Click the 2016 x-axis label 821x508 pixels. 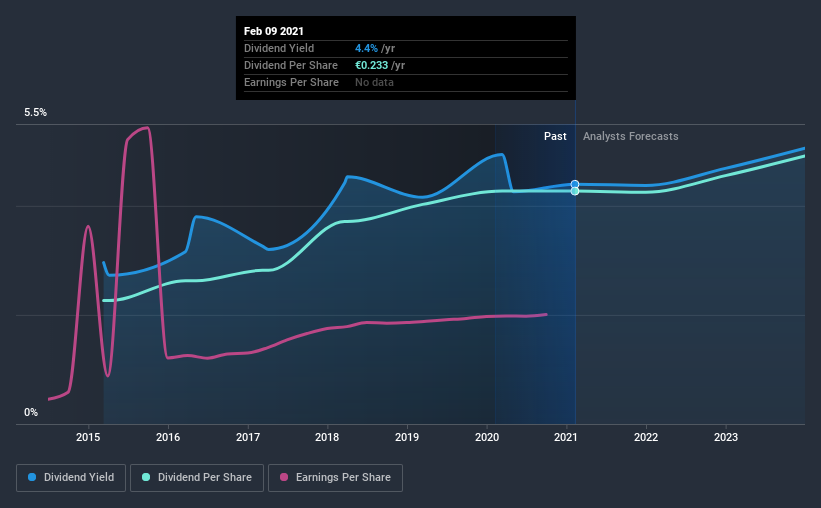(x=168, y=437)
